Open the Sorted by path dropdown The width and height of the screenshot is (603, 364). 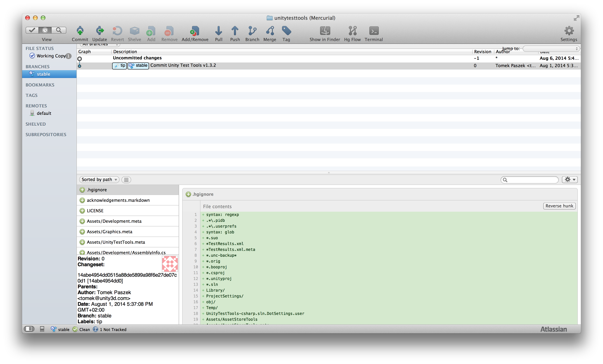tap(99, 179)
